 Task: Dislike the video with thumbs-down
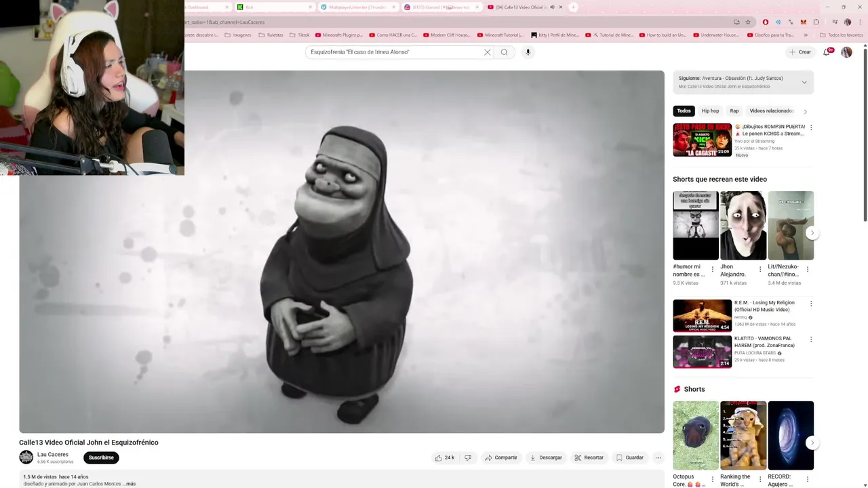[468, 457]
